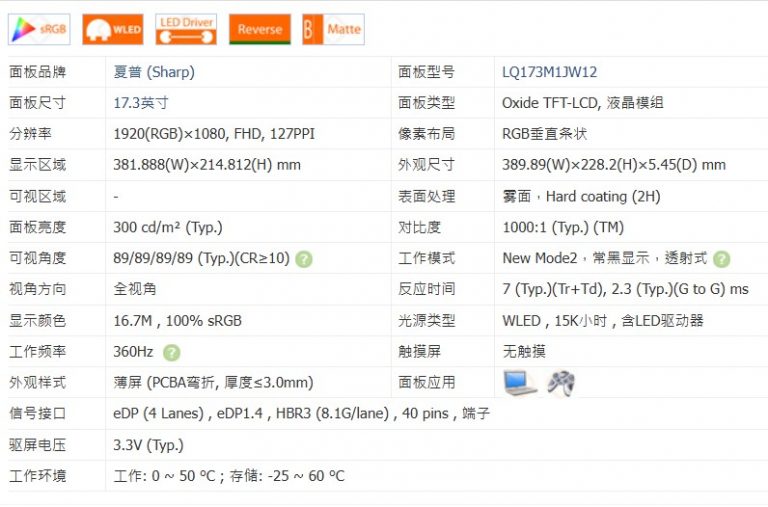Open the 夏普 (Sharp) brand link
The height and width of the screenshot is (507, 768).
(154, 72)
